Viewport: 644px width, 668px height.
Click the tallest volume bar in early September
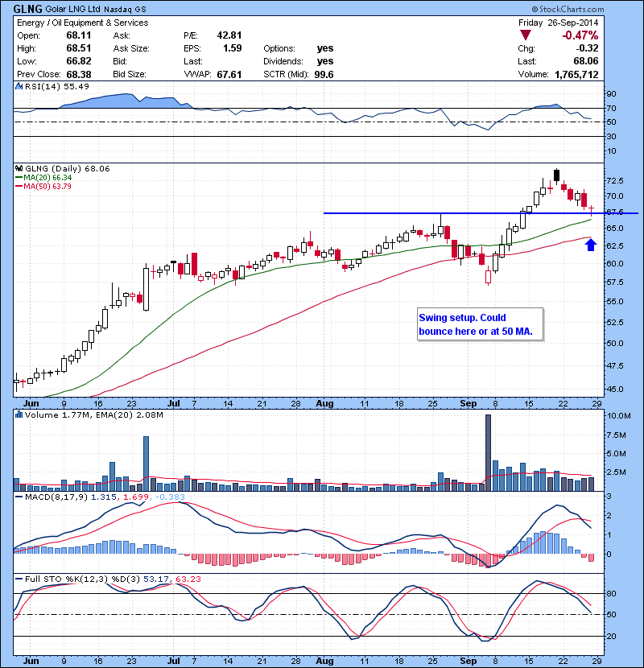coord(488,453)
